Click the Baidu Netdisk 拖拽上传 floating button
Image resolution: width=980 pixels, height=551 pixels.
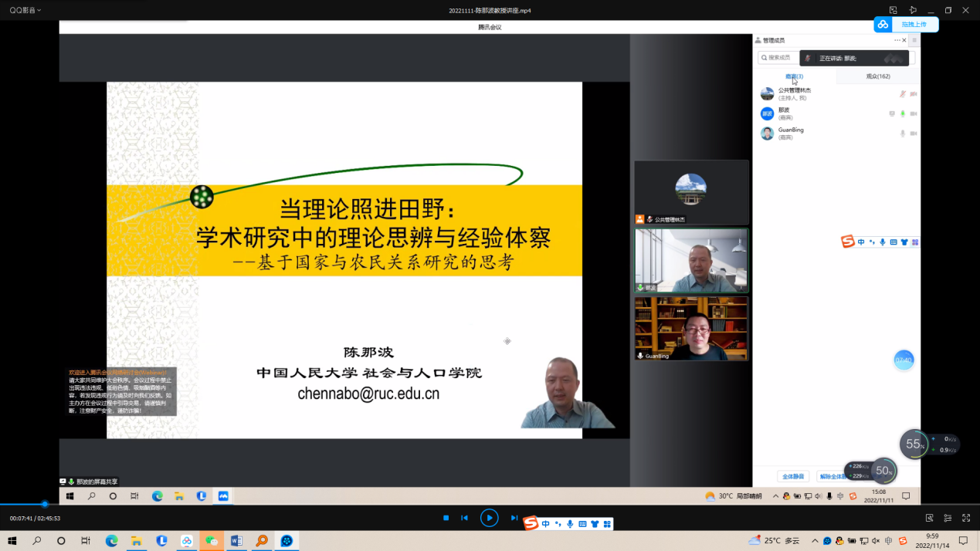(x=906, y=25)
